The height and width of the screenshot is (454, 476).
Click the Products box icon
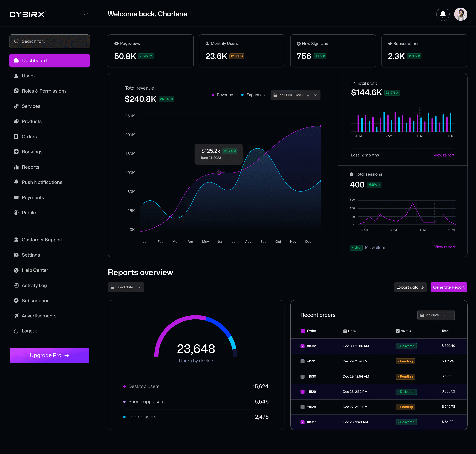pyautogui.click(x=16, y=121)
